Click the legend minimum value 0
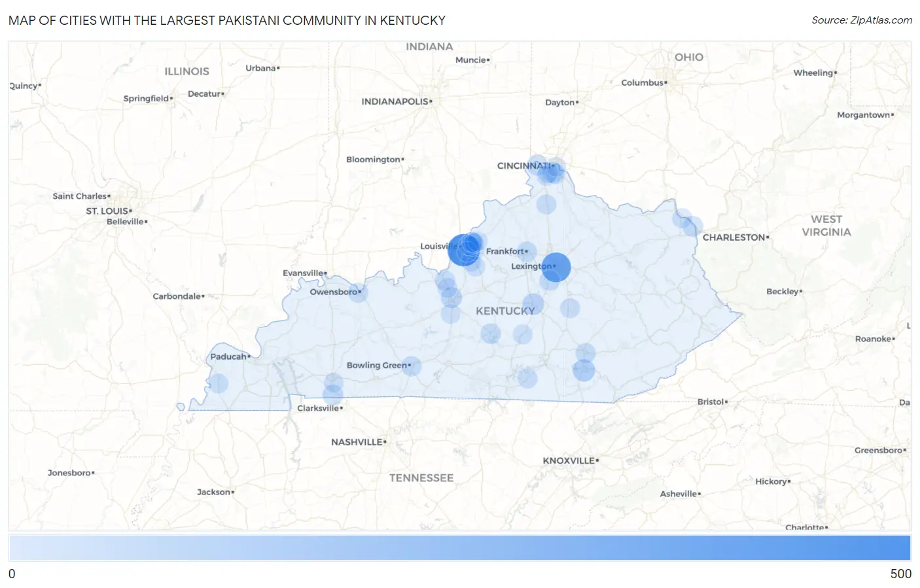This screenshot has height=588, width=920. (x=12, y=574)
